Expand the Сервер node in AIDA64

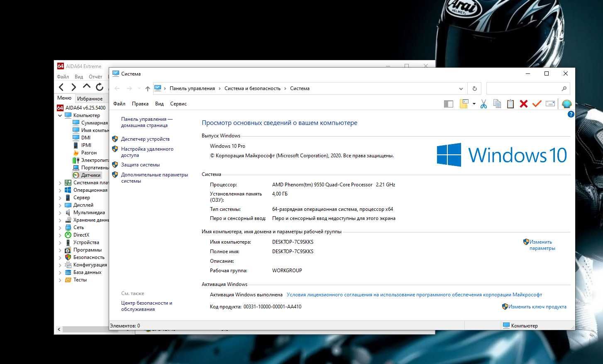click(60, 198)
